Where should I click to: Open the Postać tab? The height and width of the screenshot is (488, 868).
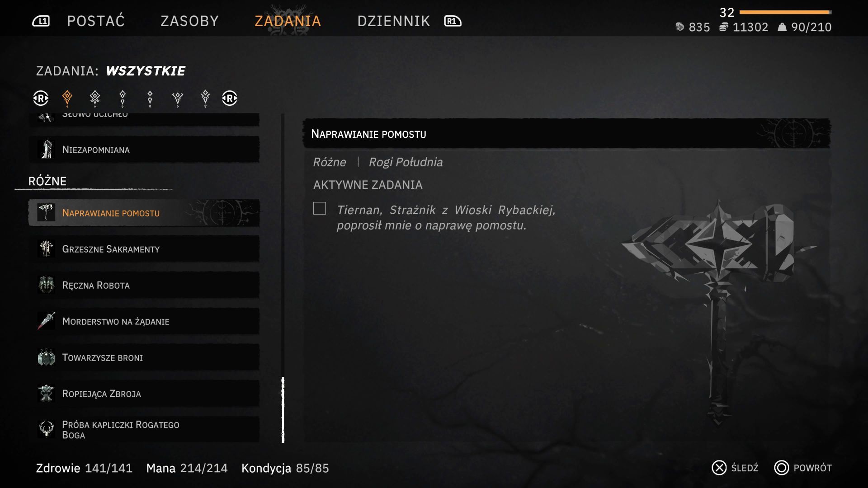pos(96,21)
